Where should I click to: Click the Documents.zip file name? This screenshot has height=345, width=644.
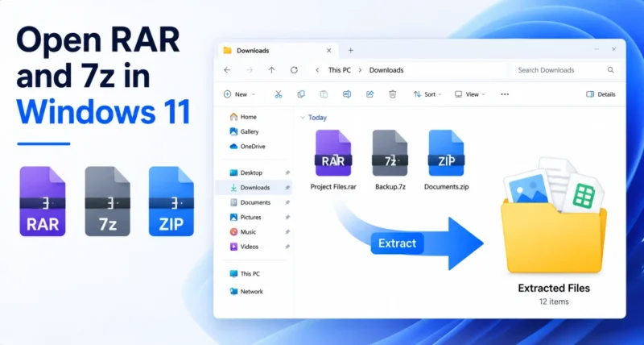click(447, 187)
